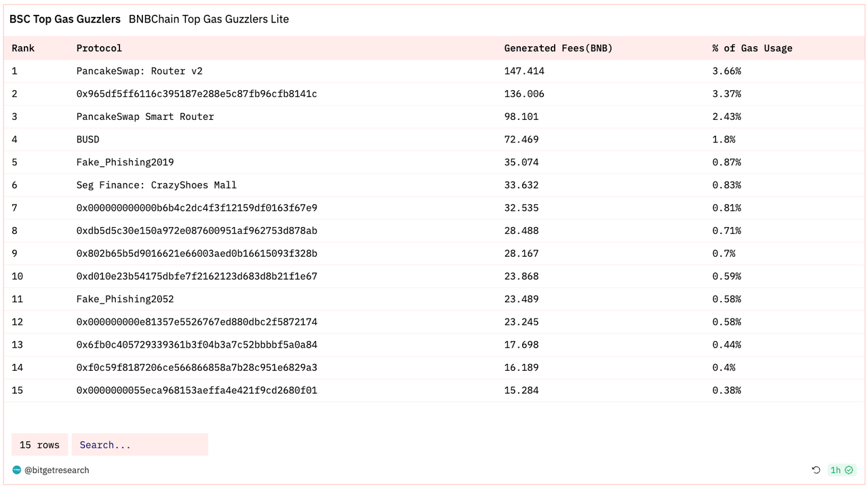The width and height of the screenshot is (868, 488).
Task: Click the 23.868 fees value
Action: coord(521,277)
